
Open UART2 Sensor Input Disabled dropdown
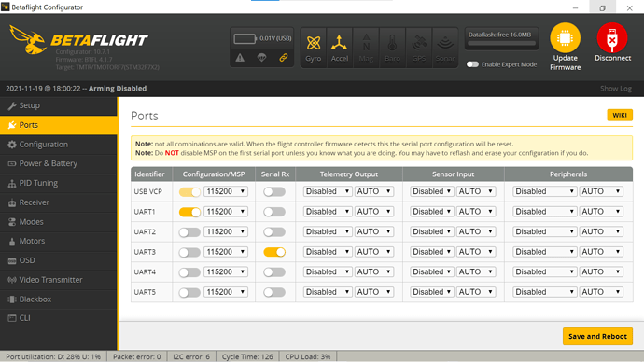pos(431,232)
